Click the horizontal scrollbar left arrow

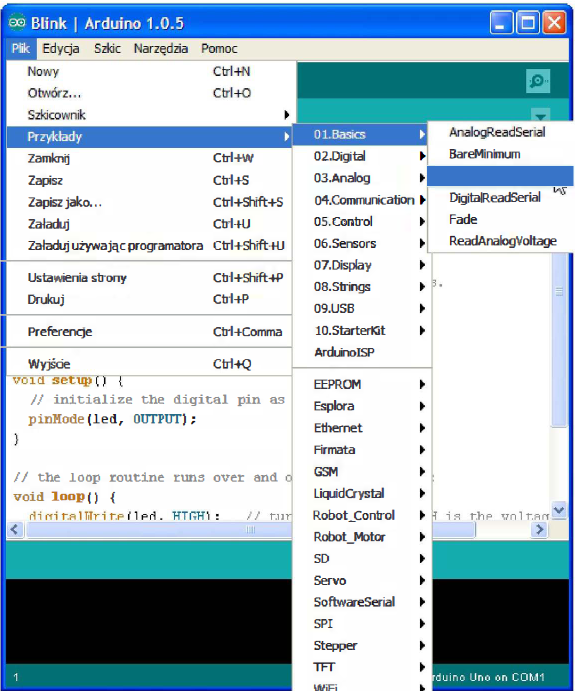(x=15, y=529)
